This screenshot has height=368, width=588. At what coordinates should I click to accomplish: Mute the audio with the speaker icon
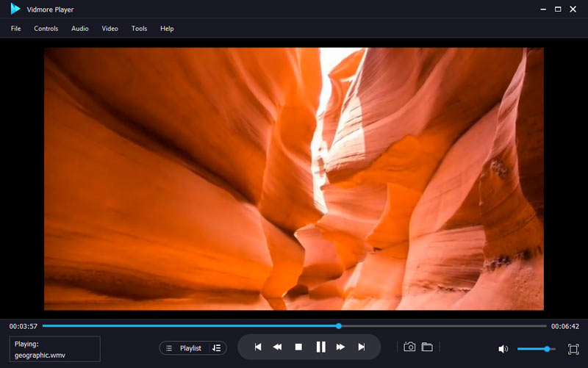(x=503, y=349)
